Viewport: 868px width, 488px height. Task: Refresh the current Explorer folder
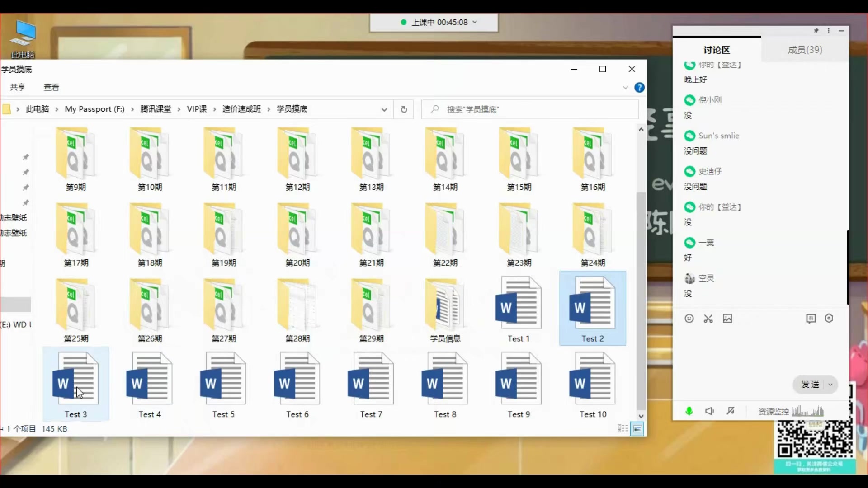point(404,109)
